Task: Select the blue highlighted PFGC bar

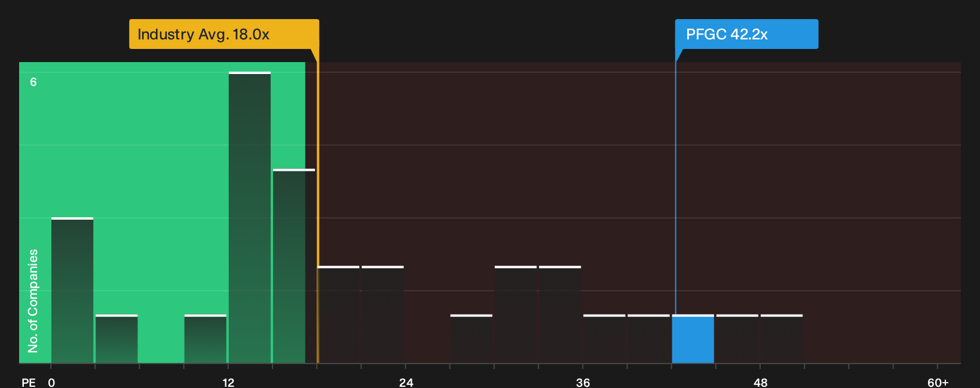Action: (x=693, y=339)
